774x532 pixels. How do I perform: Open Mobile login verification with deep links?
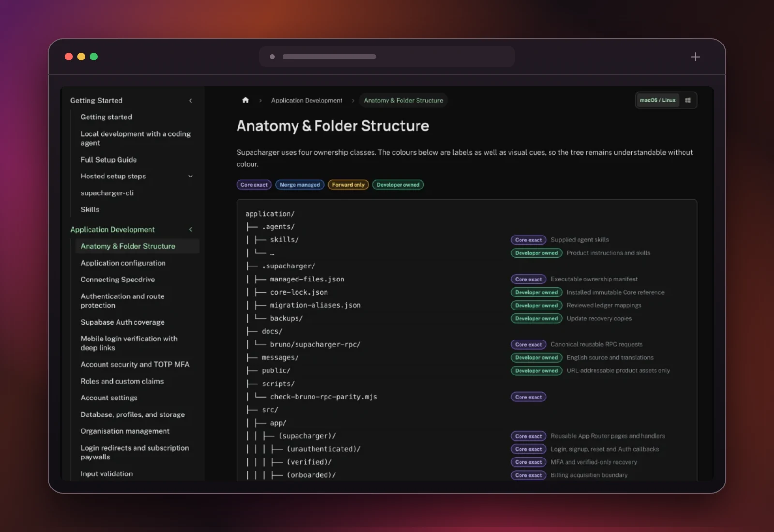129,343
